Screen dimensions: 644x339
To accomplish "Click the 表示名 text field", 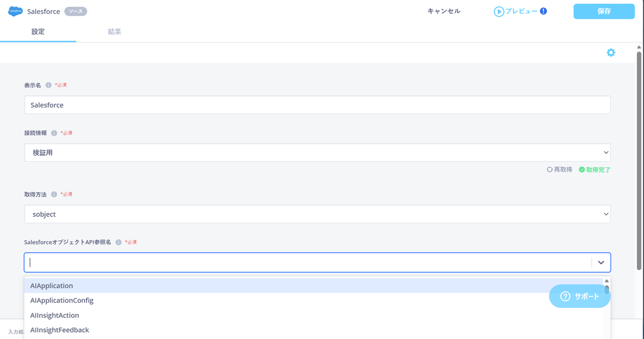I will tap(317, 105).
